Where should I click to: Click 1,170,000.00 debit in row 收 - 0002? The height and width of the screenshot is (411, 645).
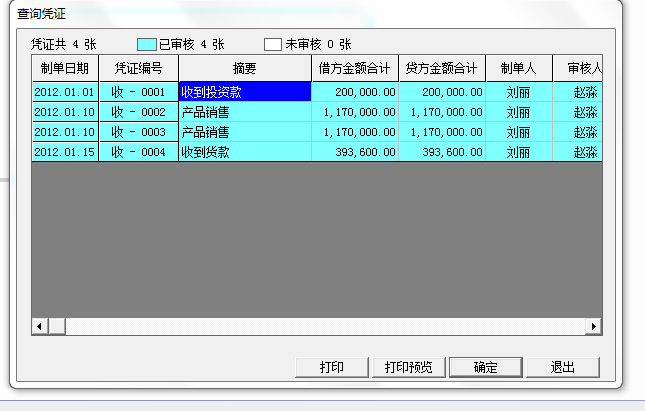(x=355, y=112)
